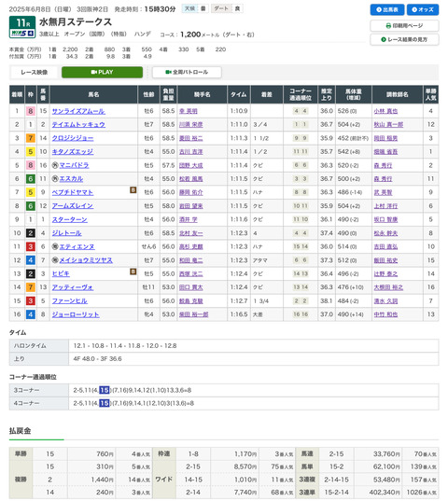448x501 pixels.
Task: Open the レース結果の見方 guide
Action: (404, 39)
